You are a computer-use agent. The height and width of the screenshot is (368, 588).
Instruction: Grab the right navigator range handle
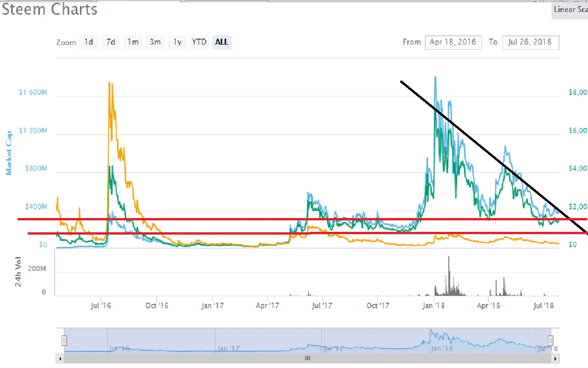pos(551,340)
